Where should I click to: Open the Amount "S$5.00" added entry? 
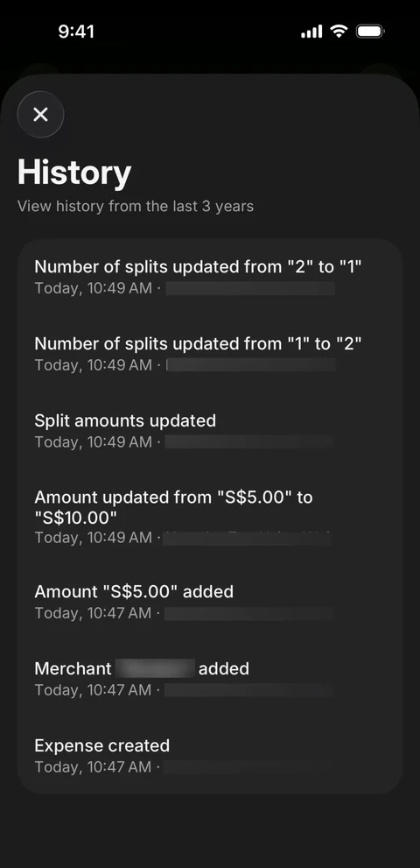pyautogui.click(x=210, y=603)
